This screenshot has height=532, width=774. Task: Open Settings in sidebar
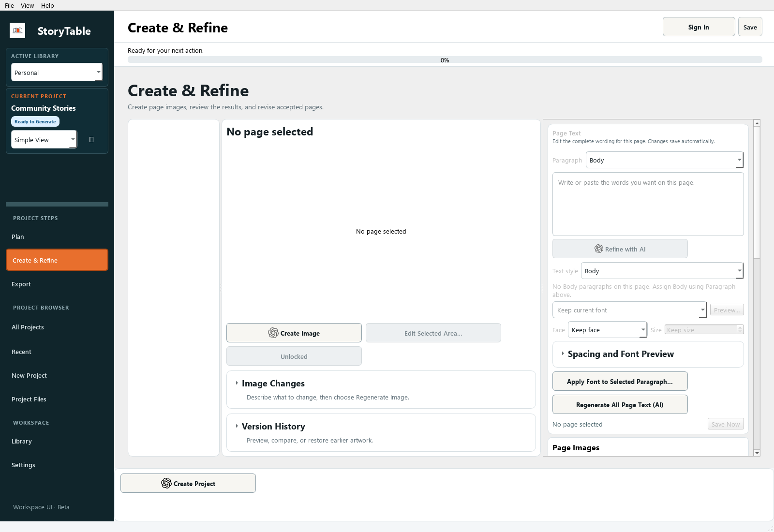pyautogui.click(x=57, y=465)
